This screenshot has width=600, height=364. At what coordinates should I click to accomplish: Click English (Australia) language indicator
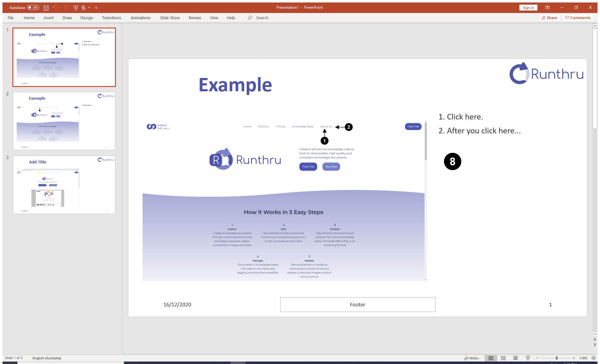(x=47, y=358)
